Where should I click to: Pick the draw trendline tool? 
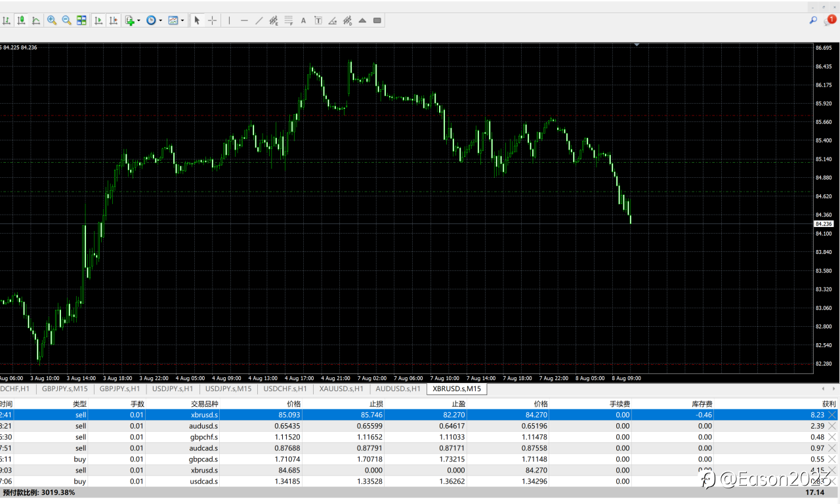pyautogui.click(x=259, y=20)
